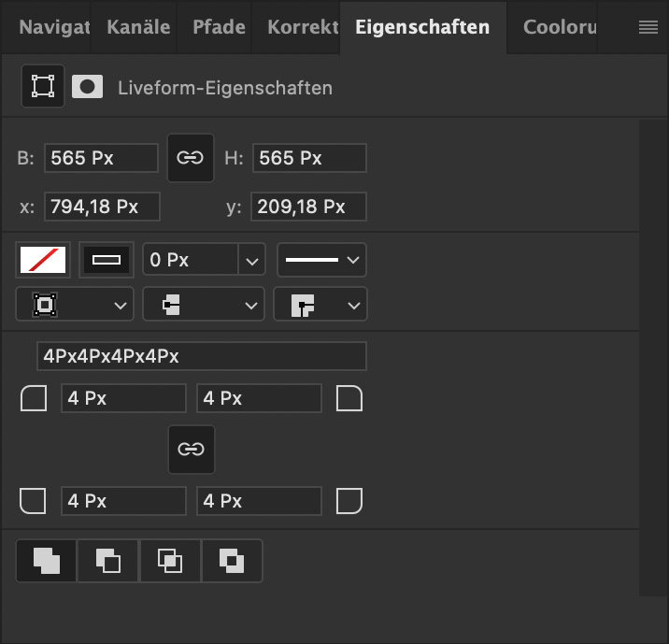This screenshot has width=669, height=644.
Task: Switch to the Masks icon
Action: (x=87, y=87)
